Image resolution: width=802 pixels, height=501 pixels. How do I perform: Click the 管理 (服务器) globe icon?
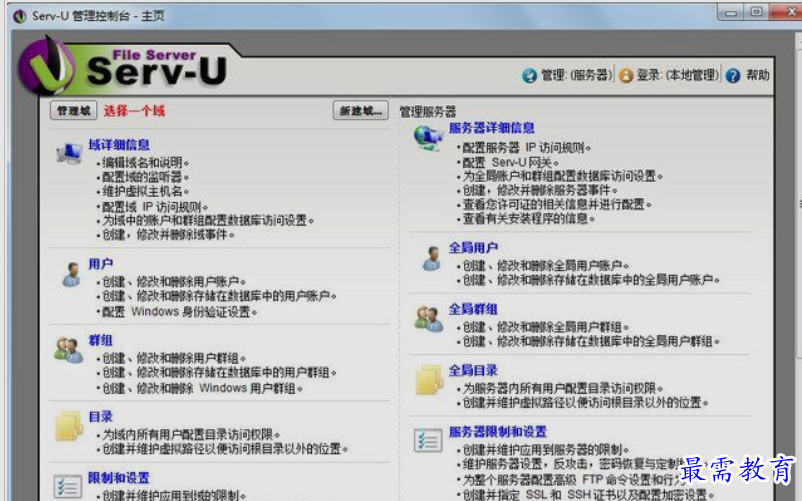click(529, 76)
